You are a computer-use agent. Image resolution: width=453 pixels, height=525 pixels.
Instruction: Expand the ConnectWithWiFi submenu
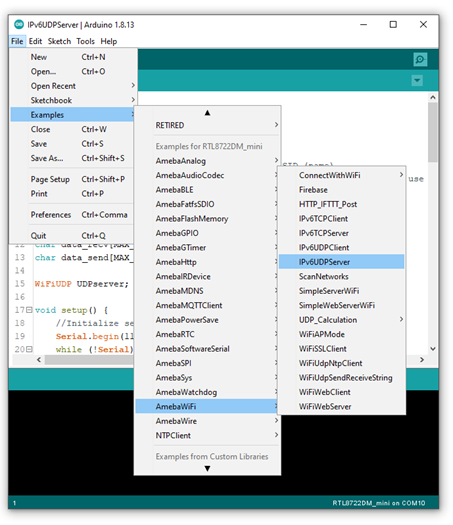click(x=342, y=175)
